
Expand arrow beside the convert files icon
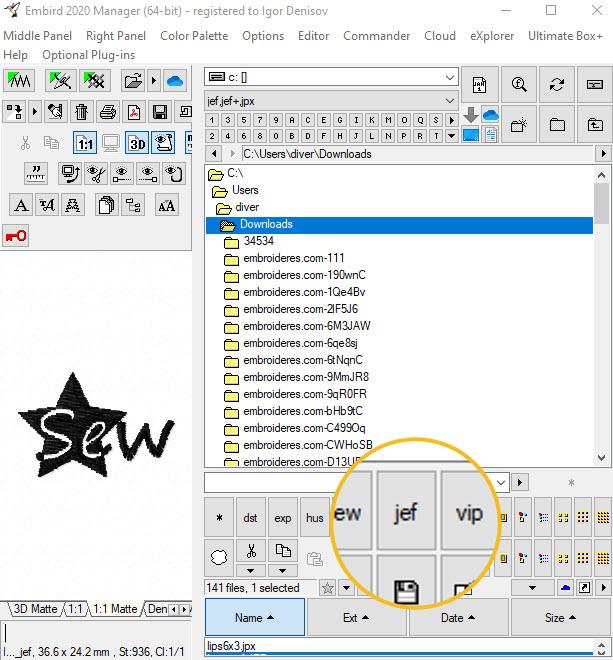[x=35, y=112]
